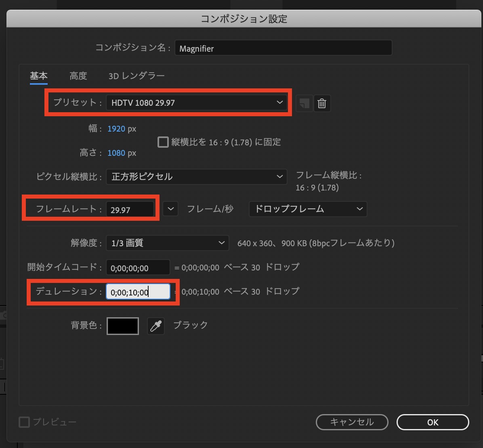This screenshot has height=448, width=483.
Task: Open the 解像度 dropdown set to 1/3 画質
Action: tap(167, 243)
